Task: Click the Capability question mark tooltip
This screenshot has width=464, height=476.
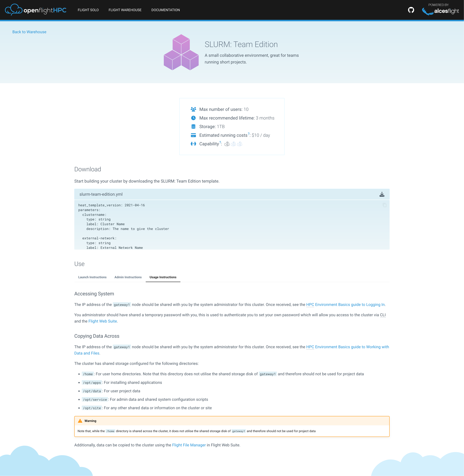Action: [220, 142]
